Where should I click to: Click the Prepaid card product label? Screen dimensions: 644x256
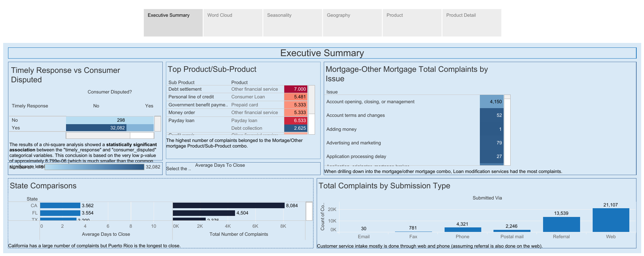point(244,105)
